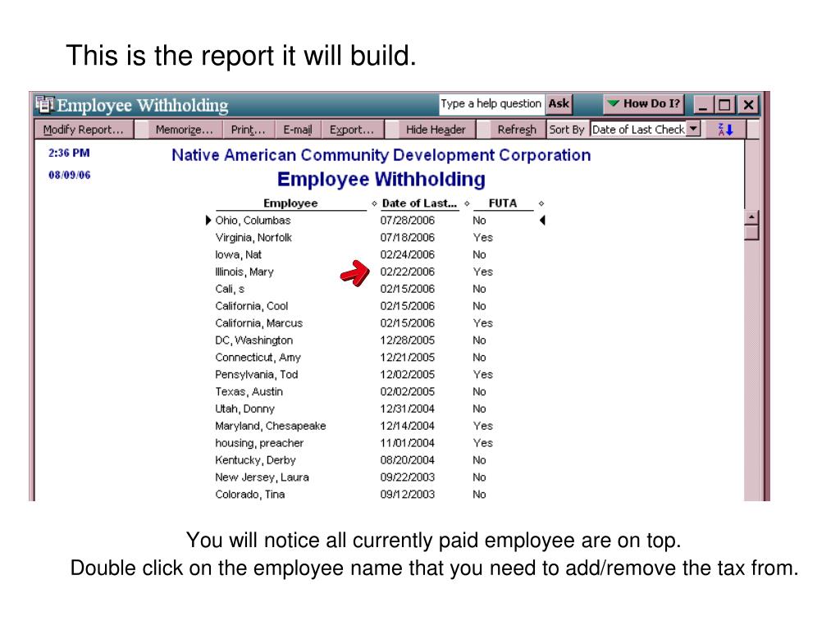Click date 07/18/2006

pos(408,237)
